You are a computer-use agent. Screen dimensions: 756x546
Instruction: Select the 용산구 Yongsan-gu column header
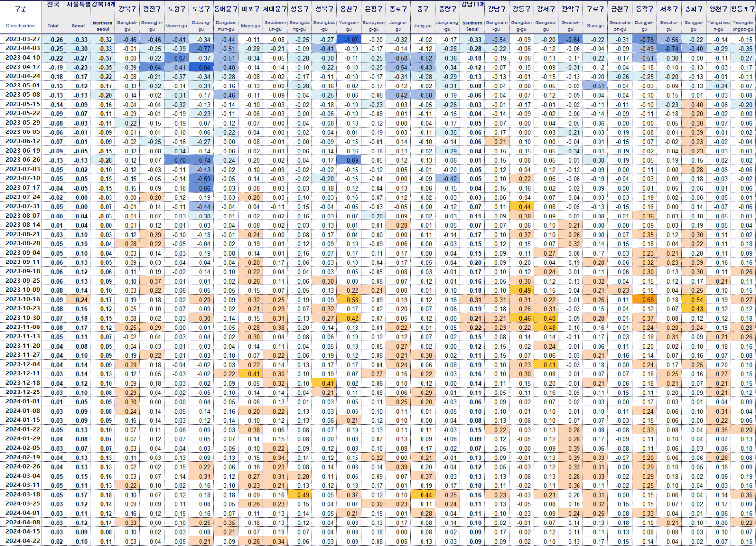coord(349,17)
